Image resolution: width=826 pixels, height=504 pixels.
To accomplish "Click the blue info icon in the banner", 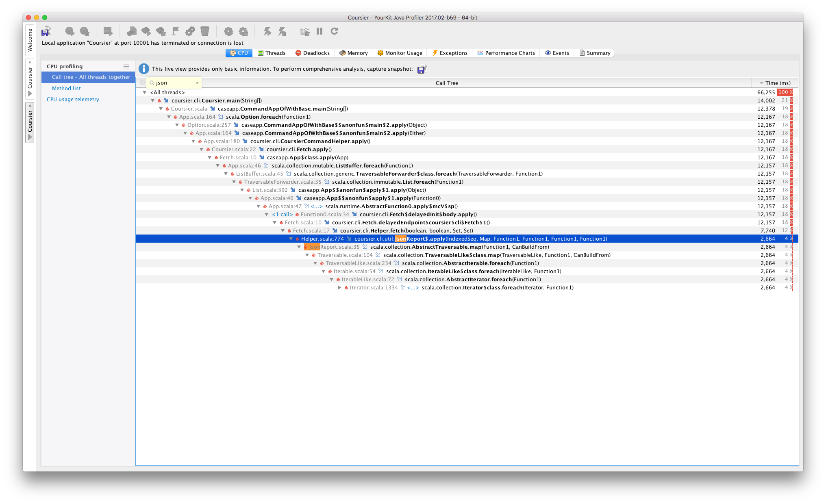I will [143, 69].
